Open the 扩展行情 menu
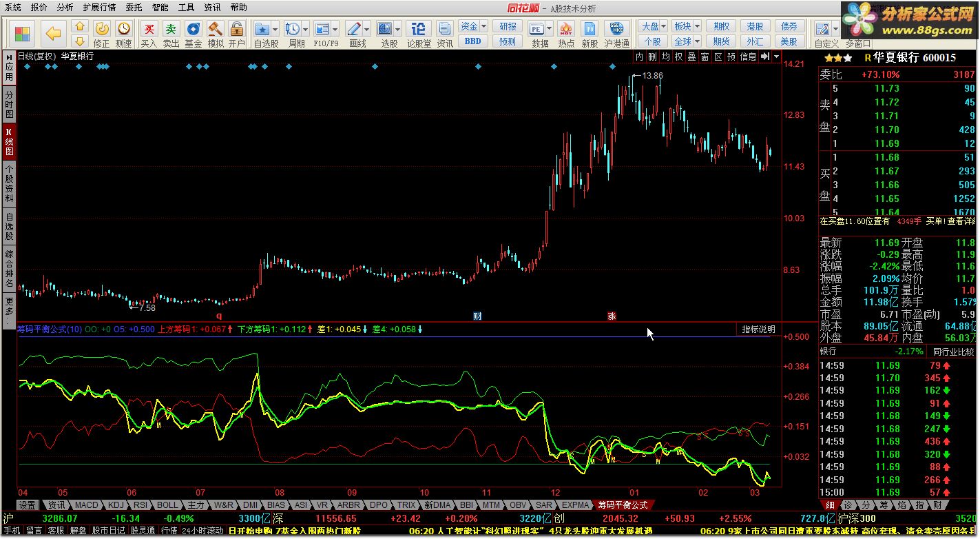The image size is (980, 539). 99,8
